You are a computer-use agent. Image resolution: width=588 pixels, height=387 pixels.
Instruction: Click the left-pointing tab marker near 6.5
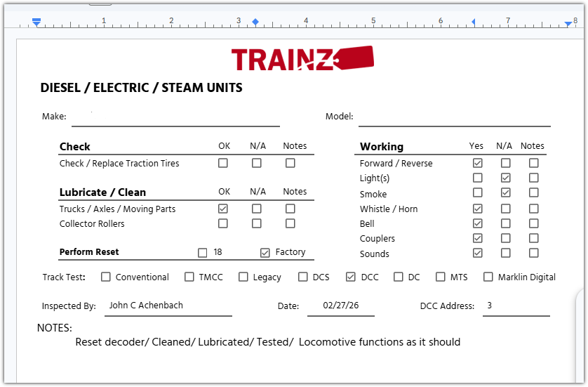click(473, 22)
